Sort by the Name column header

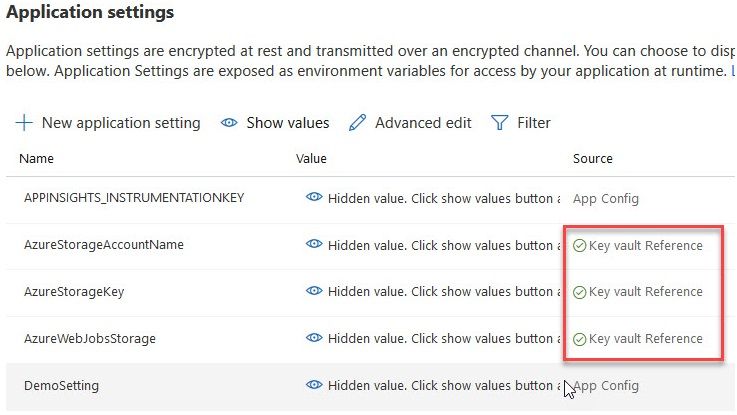tap(36, 158)
